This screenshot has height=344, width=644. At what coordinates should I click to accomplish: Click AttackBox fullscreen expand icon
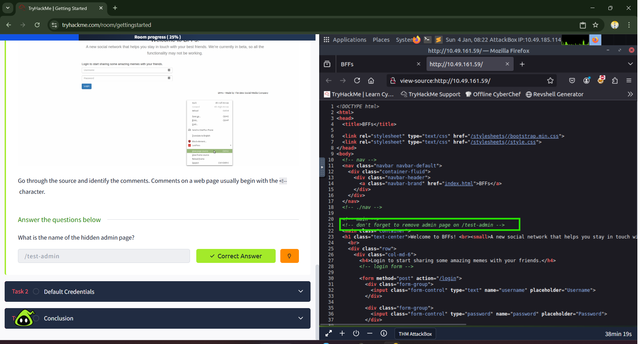328,333
